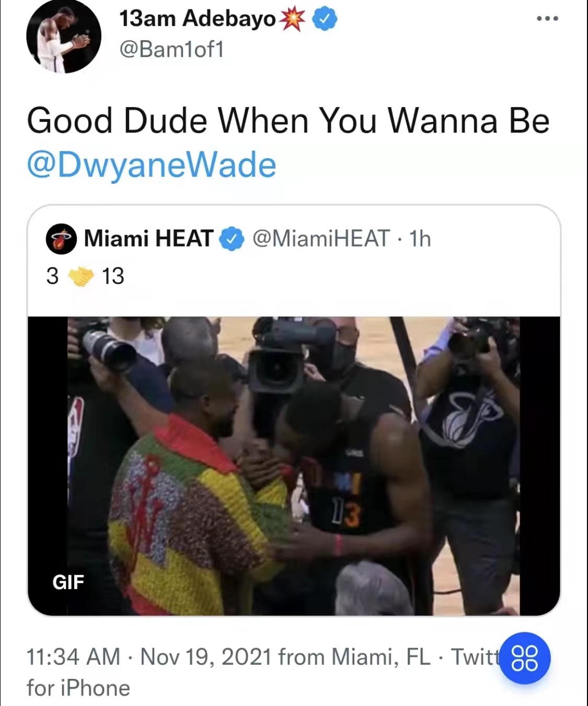
Task: Tap the author's round profile picture
Action: (64, 36)
